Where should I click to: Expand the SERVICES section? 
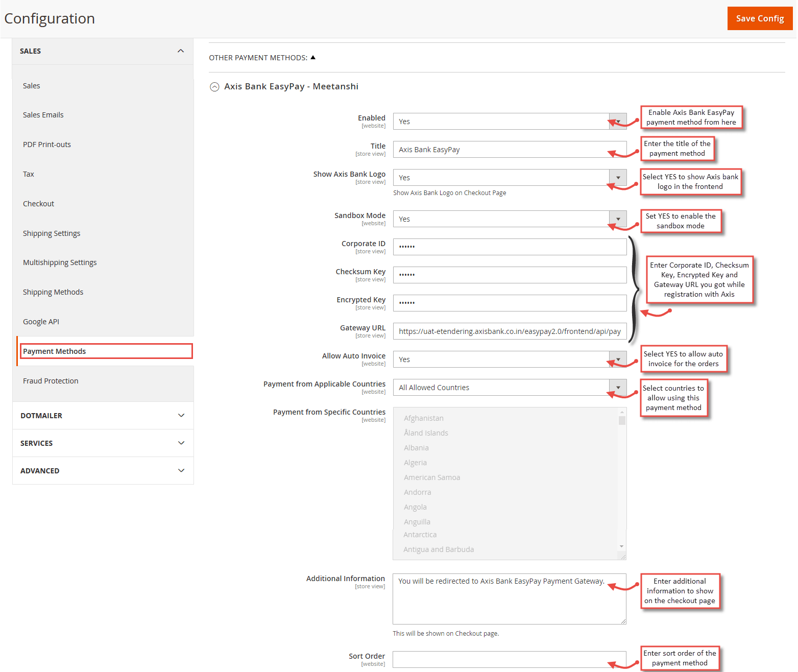pyautogui.click(x=181, y=443)
